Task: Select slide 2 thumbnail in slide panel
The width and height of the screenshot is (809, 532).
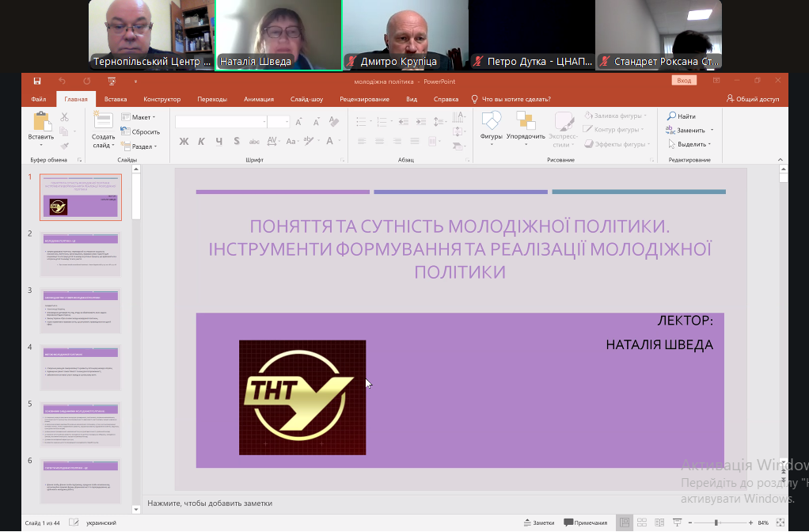Action: 81,254
